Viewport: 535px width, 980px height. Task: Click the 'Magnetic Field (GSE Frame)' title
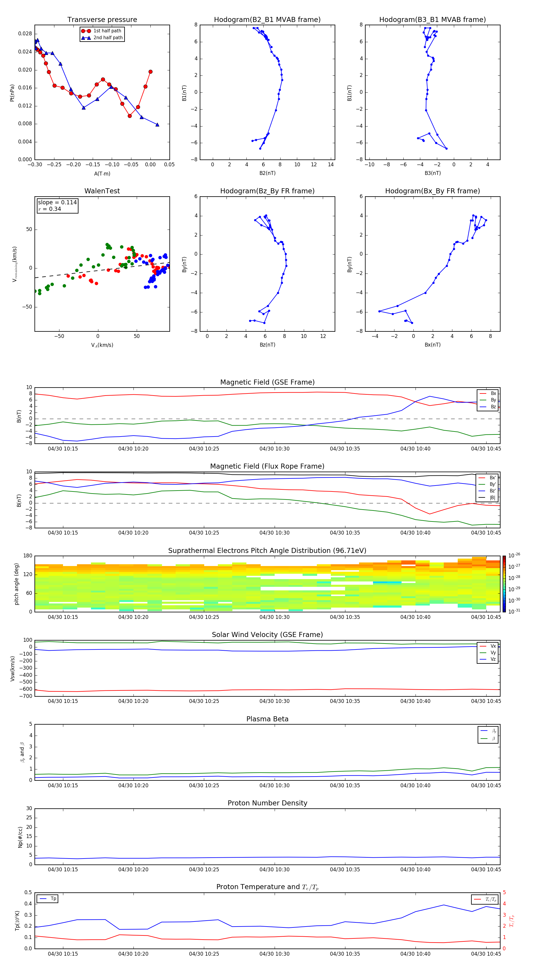pos(267,382)
